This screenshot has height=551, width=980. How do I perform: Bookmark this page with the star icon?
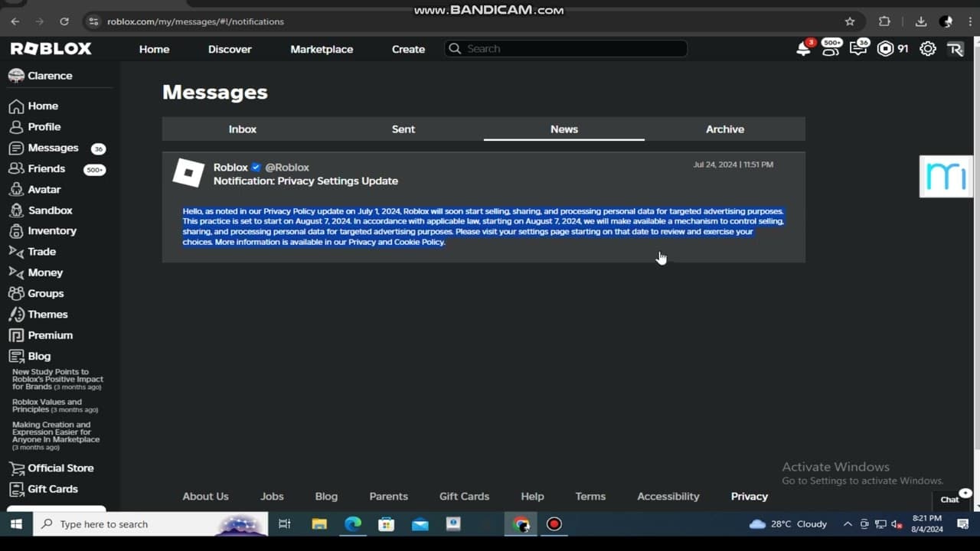click(x=850, y=21)
